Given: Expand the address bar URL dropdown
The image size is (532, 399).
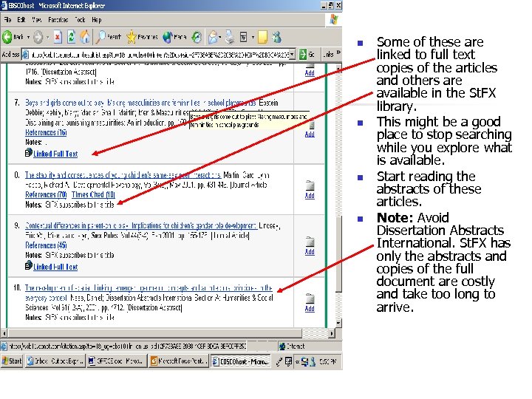Looking at the screenshot, I should (x=293, y=54).
